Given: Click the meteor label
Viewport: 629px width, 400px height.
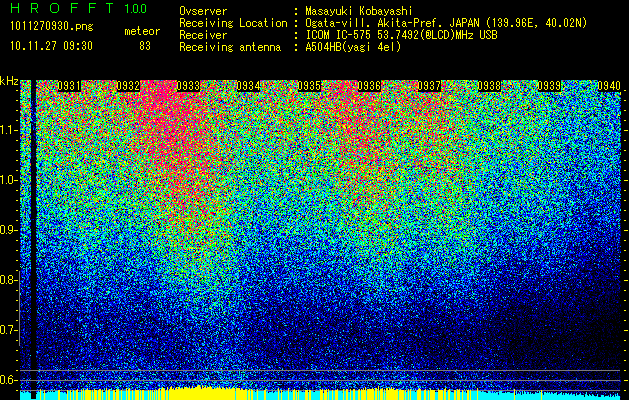Looking at the screenshot, I should coord(142,31).
